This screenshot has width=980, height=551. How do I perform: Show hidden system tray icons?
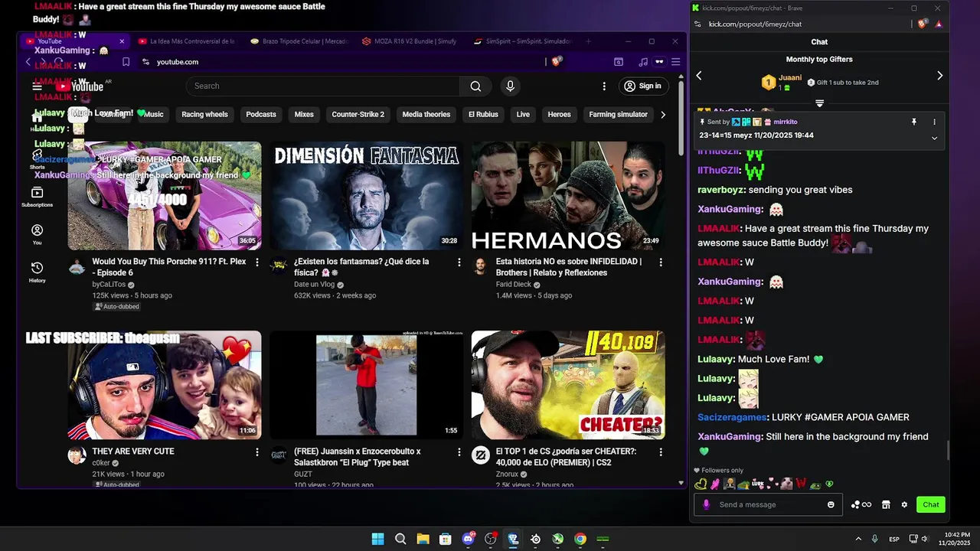pyautogui.click(x=858, y=539)
